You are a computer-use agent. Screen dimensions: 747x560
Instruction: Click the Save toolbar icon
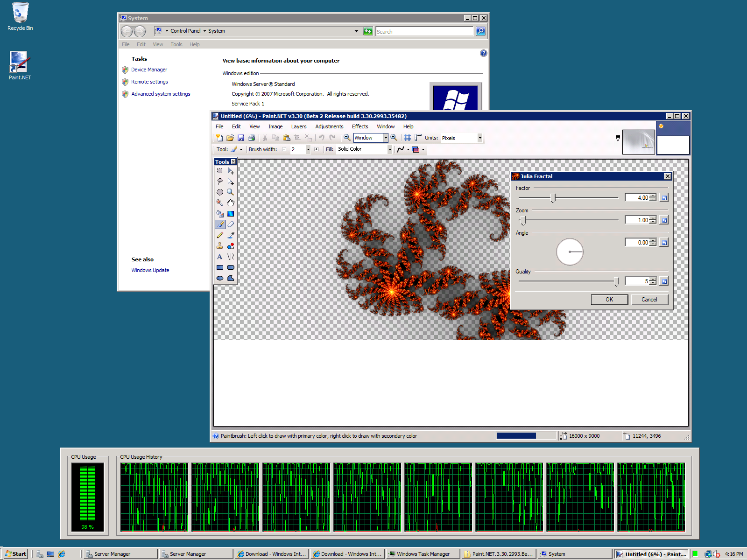(241, 138)
